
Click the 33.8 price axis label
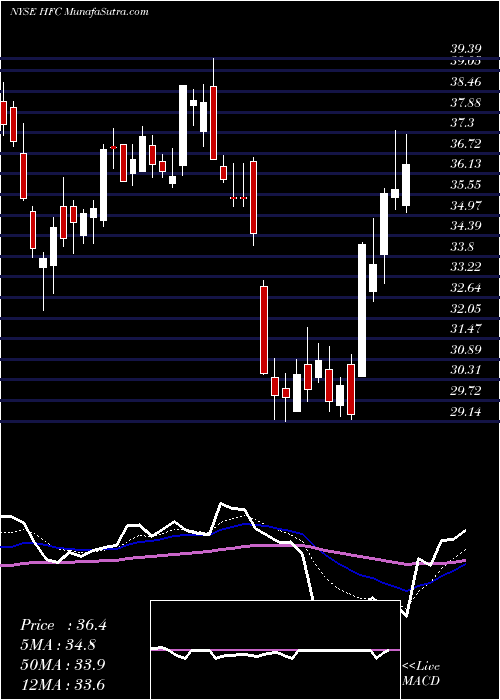[462, 247]
